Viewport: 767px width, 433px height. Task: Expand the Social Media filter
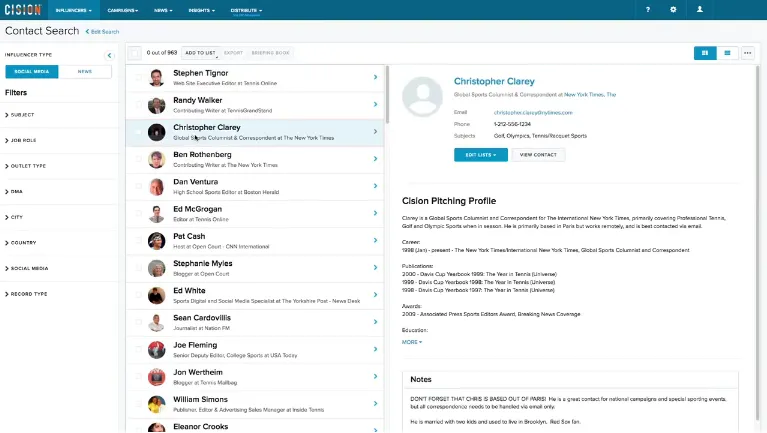[x=26, y=269]
